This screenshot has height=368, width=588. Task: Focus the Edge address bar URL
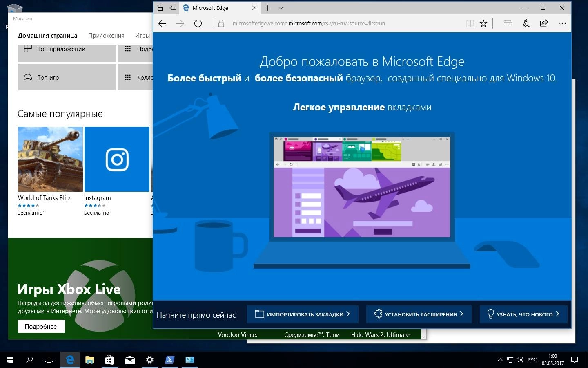pos(309,23)
